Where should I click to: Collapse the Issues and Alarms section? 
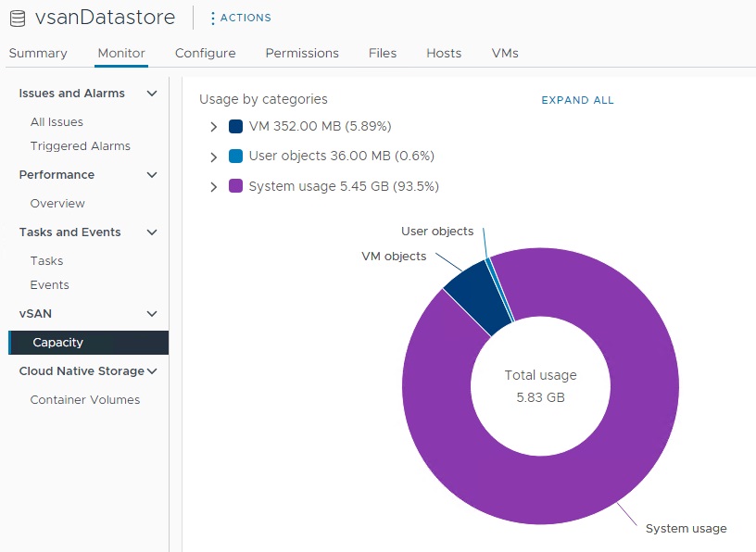(152, 94)
